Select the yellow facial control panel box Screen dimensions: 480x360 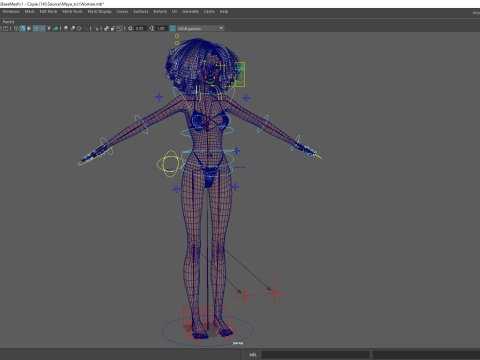[x=240, y=74]
